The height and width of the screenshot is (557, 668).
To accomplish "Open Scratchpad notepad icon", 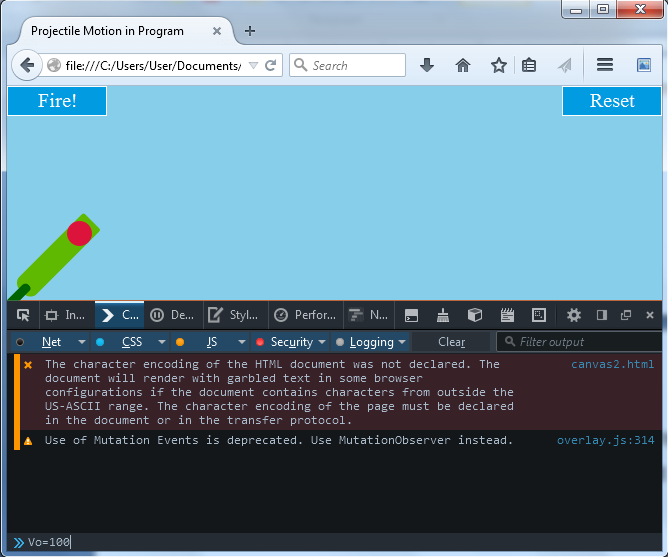I will pos(507,315).
